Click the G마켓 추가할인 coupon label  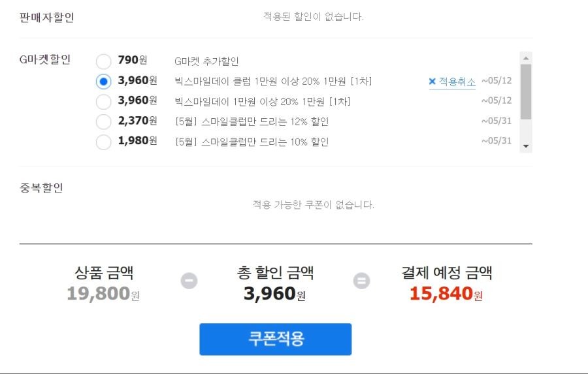[206, 61]
